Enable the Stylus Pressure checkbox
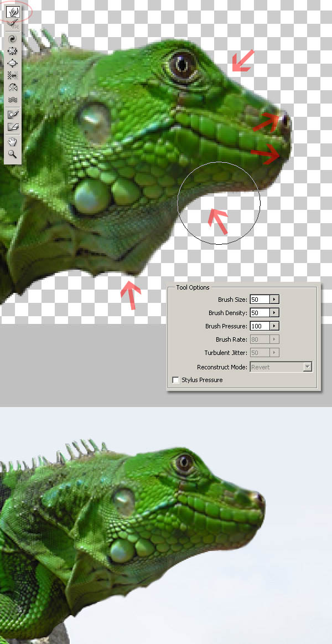Screen dimensions: 332x644 (175, 380)
